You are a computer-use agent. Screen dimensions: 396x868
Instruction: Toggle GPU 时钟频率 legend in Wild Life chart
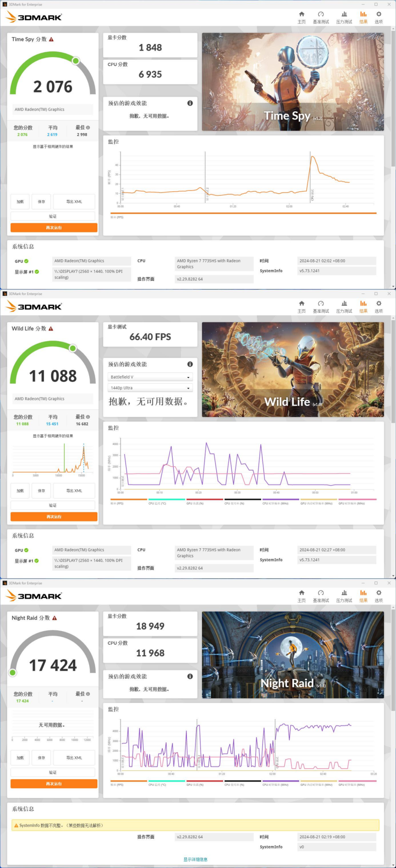click(357, 502)
